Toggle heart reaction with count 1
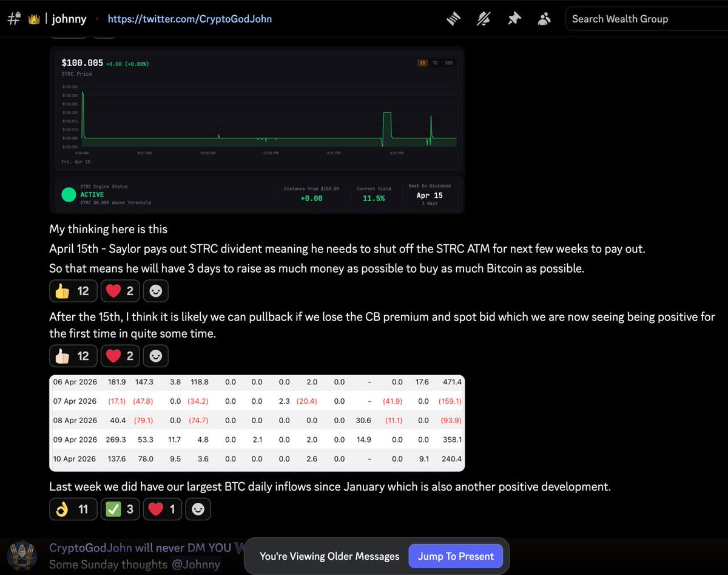Image resolution: width=728 pixels, height=575 pixels. pyautogui.click(x=162, y=509)
